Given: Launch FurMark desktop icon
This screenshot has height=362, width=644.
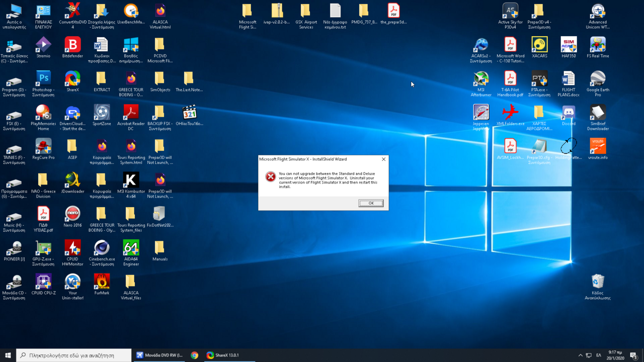Looking at the screenshot, I should (x=102, y=284).
